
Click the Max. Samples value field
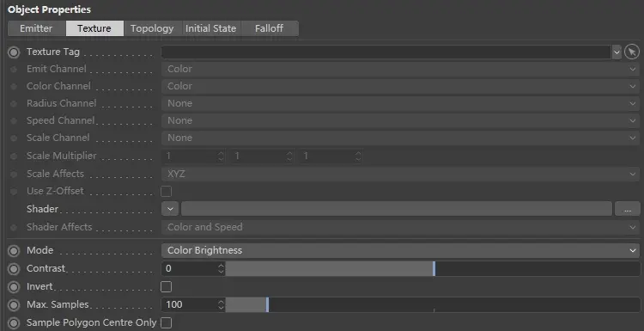[x=190, y=305]
